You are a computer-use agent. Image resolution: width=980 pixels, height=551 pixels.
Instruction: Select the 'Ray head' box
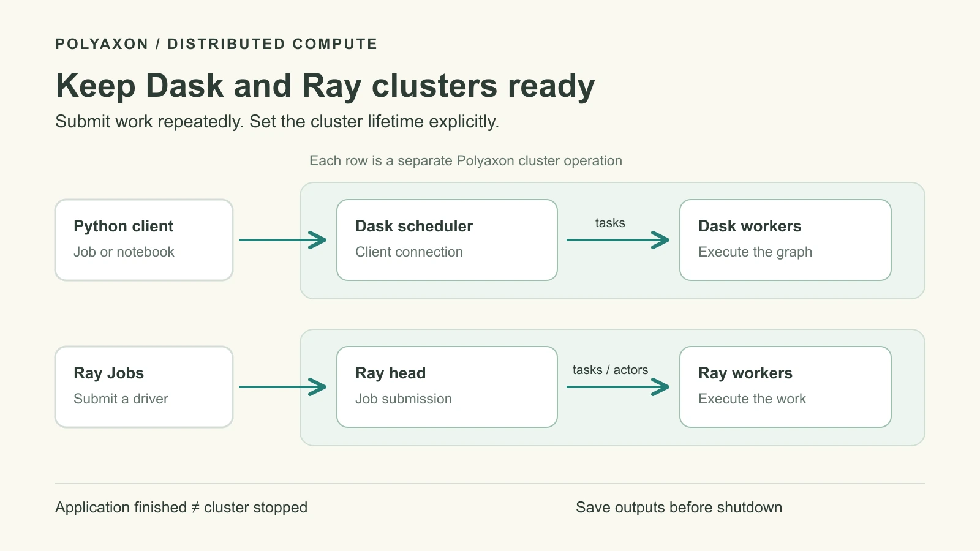(x=447, y=387)
